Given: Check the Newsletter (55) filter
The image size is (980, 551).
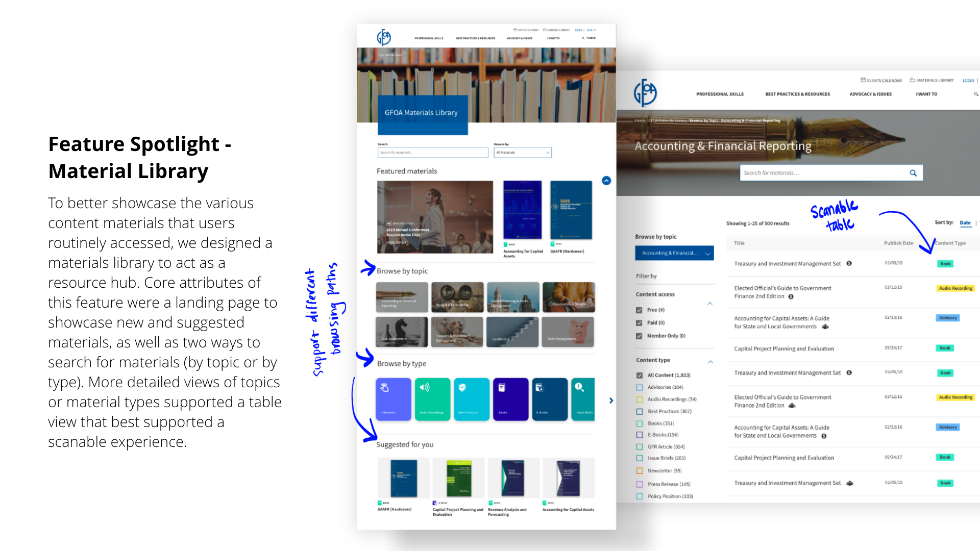Looking at the screenshot, I should tap(640, 471).
